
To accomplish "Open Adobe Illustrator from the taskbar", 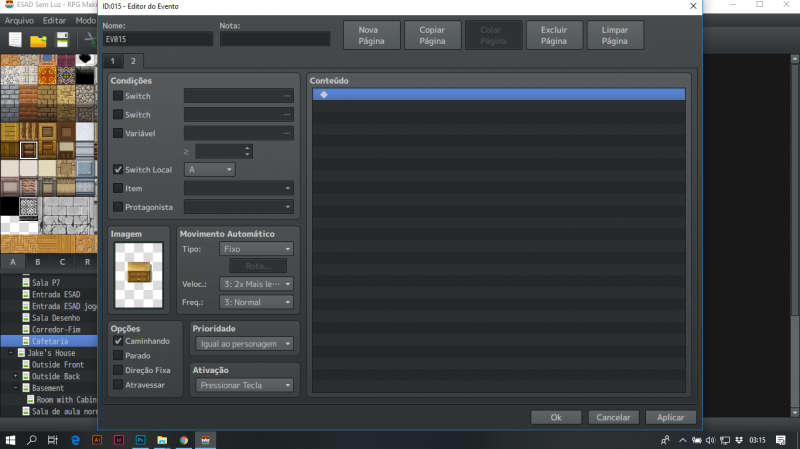I will pyautogui.click(x=97, y=440).
